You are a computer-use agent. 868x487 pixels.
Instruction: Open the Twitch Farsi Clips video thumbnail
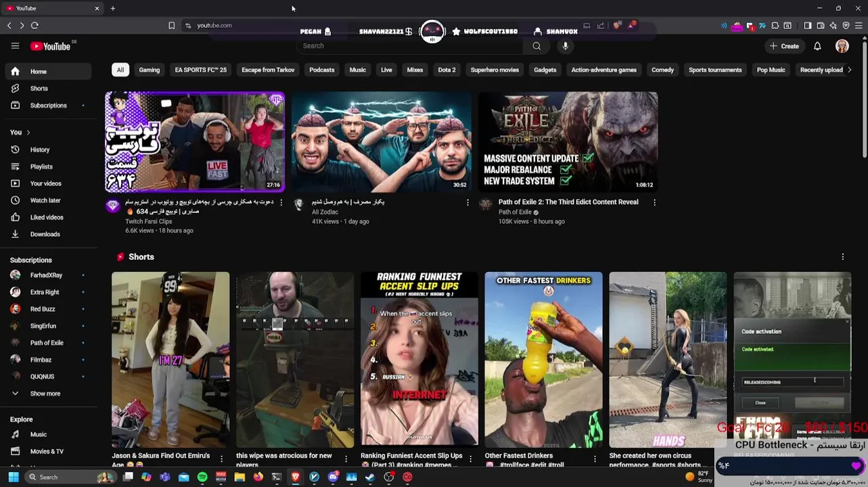pos(195,142)
